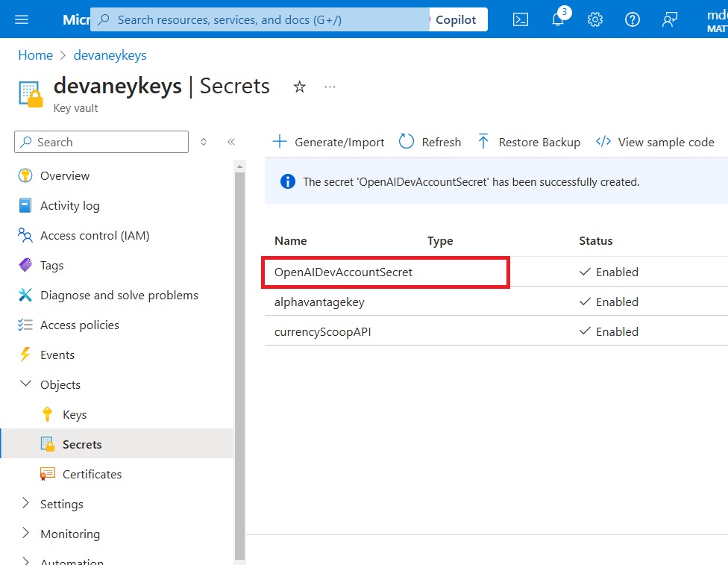Focus the sidebar Search box

(101, 142)
